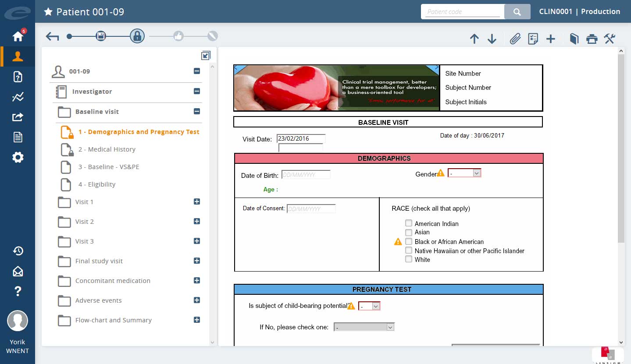Screen dimensions: 631x364
Task: Click the heart banner image
Action: click(336, 88)
